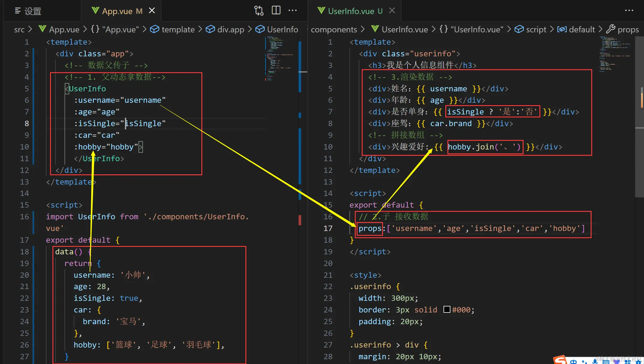Open the UserInfo symbol breadcrumb in App.vue
Screen dimensions: 644x364
(277, 29)
